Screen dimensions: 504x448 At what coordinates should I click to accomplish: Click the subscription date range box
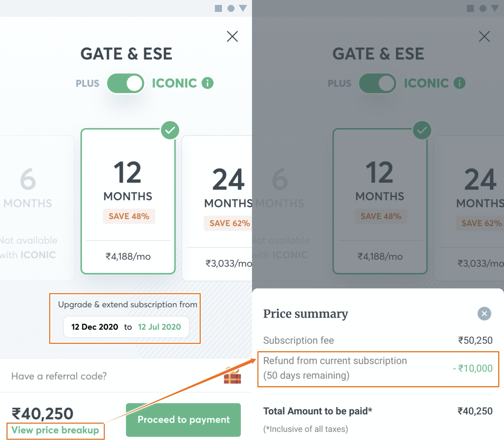point(126,327)
